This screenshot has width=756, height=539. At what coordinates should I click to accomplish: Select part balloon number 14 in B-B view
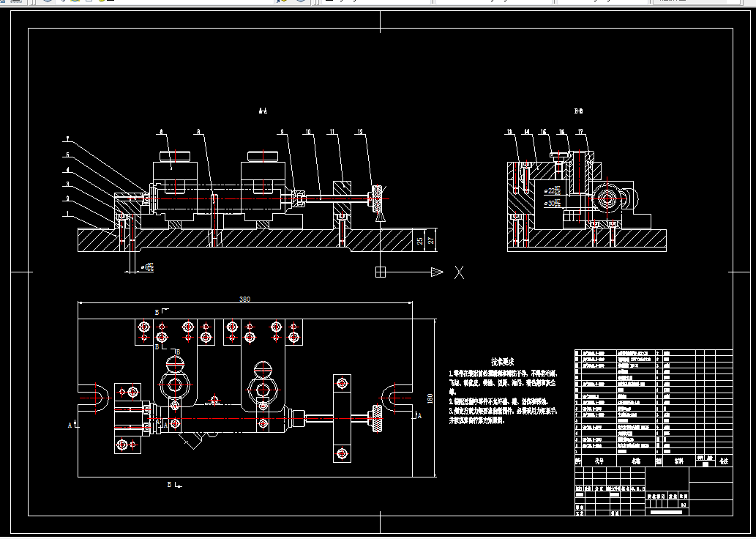pos(527,131)
